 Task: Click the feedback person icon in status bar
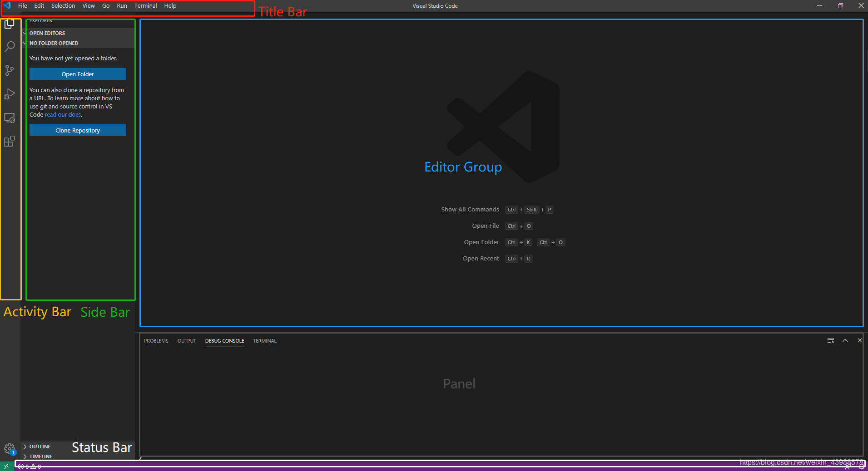tap(848, 466)
